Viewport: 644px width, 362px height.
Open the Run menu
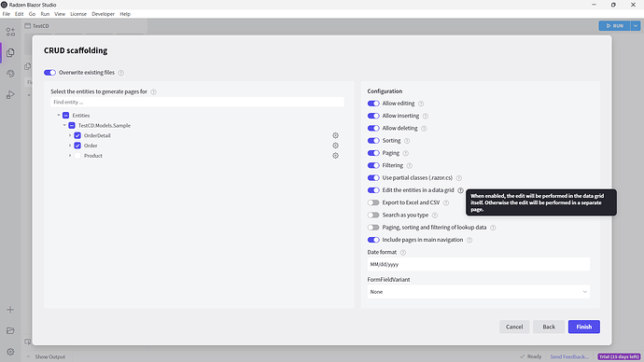(45, 14)
